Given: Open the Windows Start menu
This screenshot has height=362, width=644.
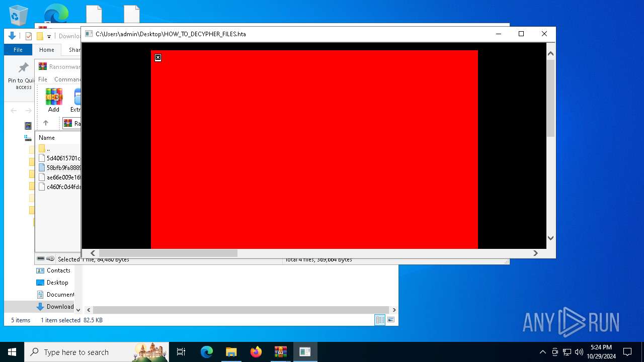Looking at the screenshot, I should 12,352.
